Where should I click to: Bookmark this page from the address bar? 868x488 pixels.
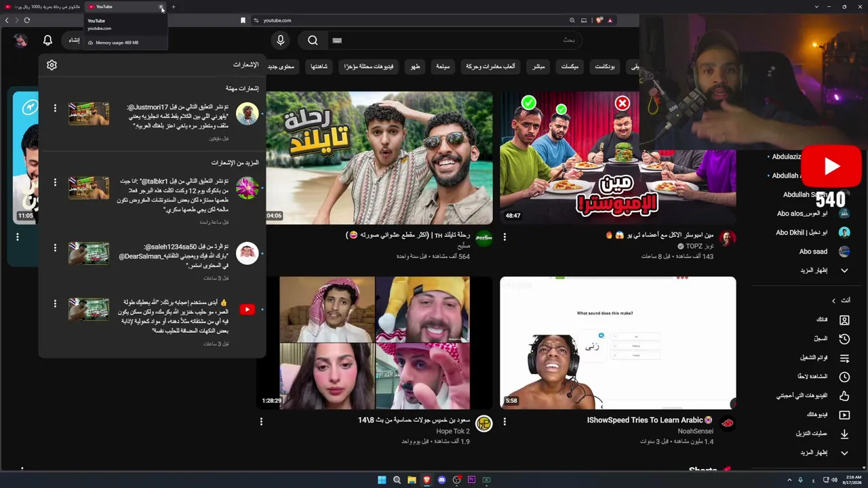(243, 20)
